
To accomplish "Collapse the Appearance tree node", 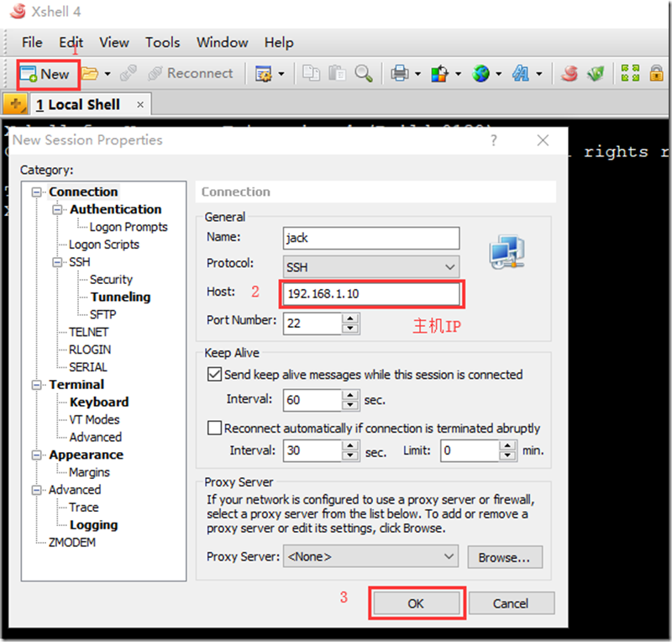I will pos(37,455).
